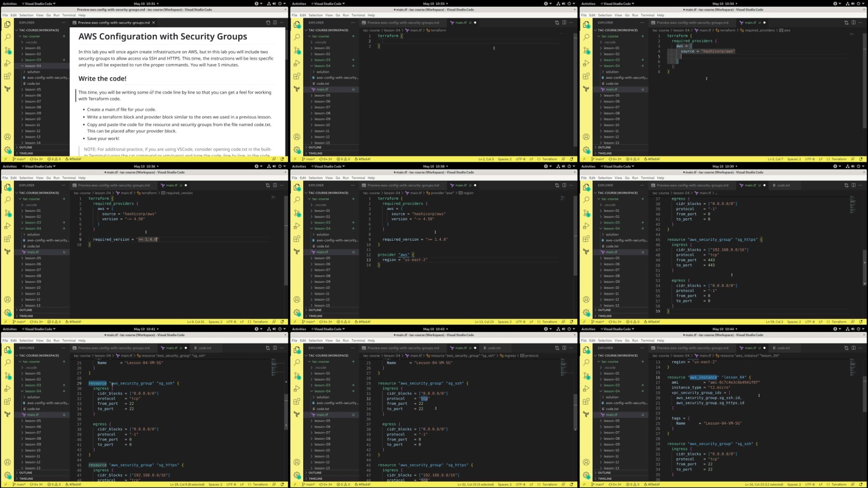
Task: Open editor More Actions dots in 10:38 window
Action: coord(571,185)
